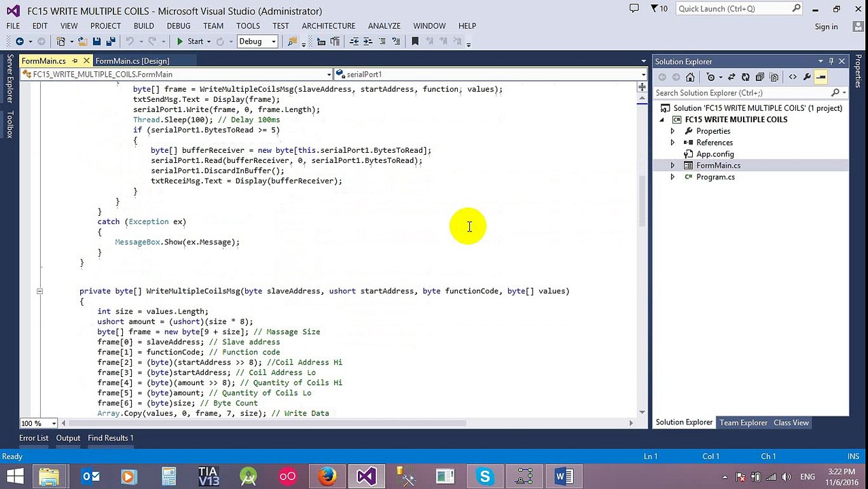The width and height of the screenshot is (868, 489).
Task: Click the decrease indent toolbar icon
Action: coord(354,41)
